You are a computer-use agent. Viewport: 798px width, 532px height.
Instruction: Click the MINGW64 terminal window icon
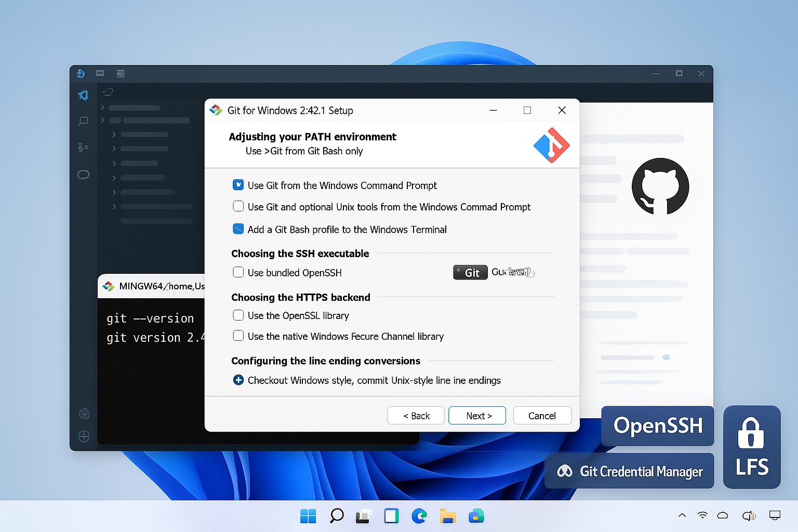point(109,286)
